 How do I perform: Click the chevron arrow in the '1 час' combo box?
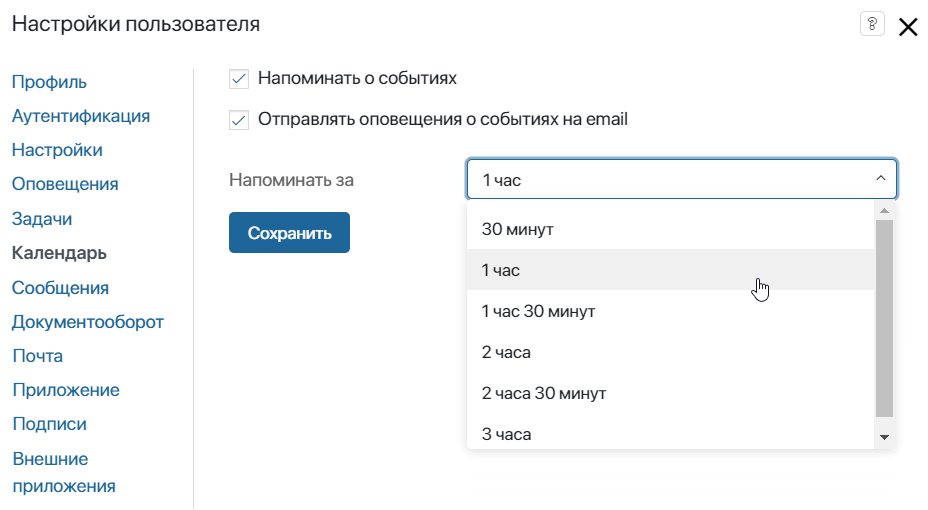pos(881,178)
